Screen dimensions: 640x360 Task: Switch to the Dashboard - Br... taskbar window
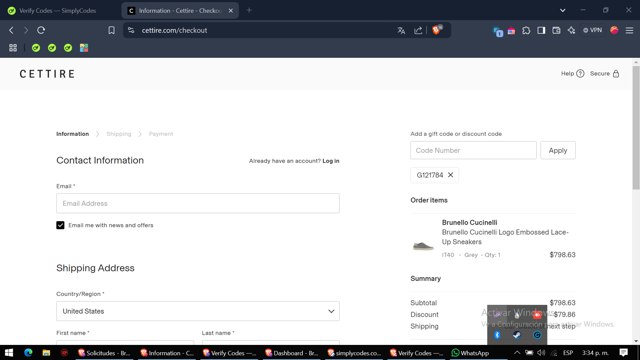pos(291,353)
